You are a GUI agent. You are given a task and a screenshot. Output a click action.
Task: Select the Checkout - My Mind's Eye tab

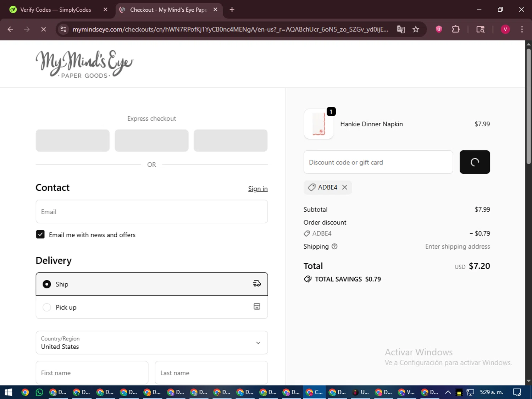click(168, 10)
